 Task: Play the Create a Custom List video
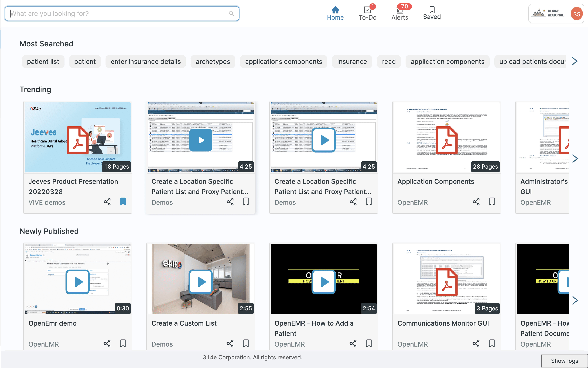tap(201, 282)
